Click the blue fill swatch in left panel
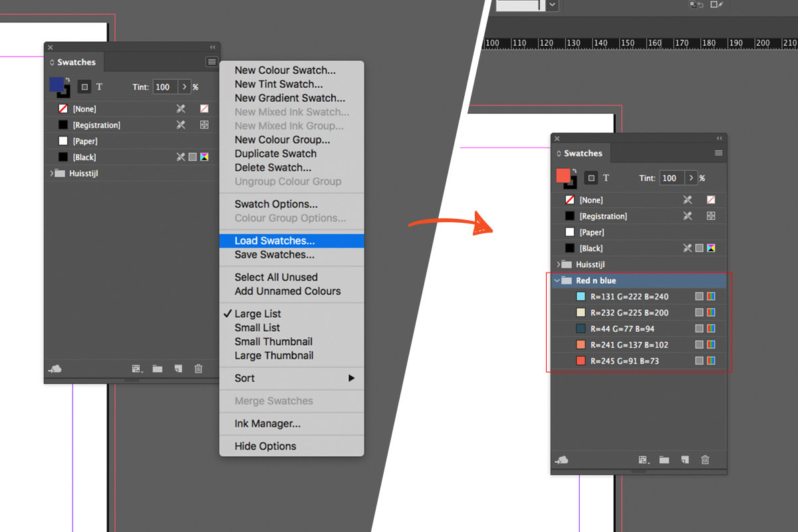 [x=57, y=84]
